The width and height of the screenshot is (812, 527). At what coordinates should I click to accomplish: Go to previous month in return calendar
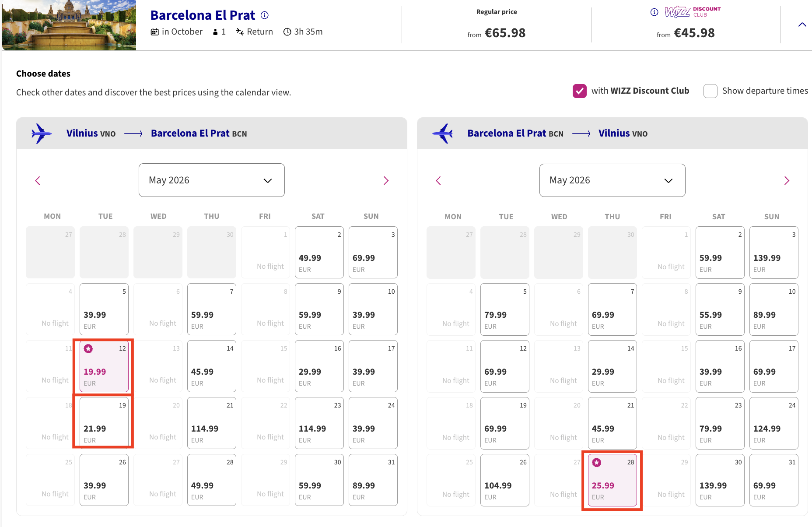coord(438,181)
